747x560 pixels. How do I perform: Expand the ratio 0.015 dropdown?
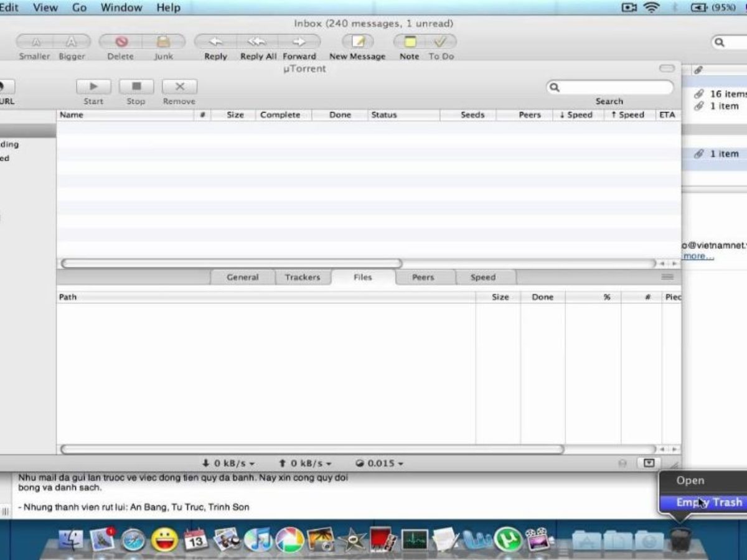[x=381, y=463]
